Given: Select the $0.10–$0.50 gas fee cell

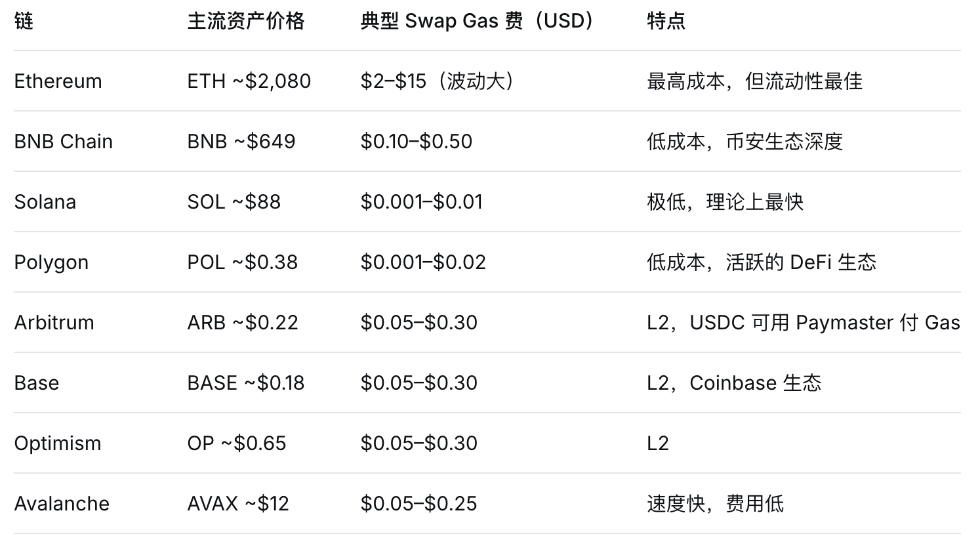Looking at the screenshot, I should pos(417,142).
